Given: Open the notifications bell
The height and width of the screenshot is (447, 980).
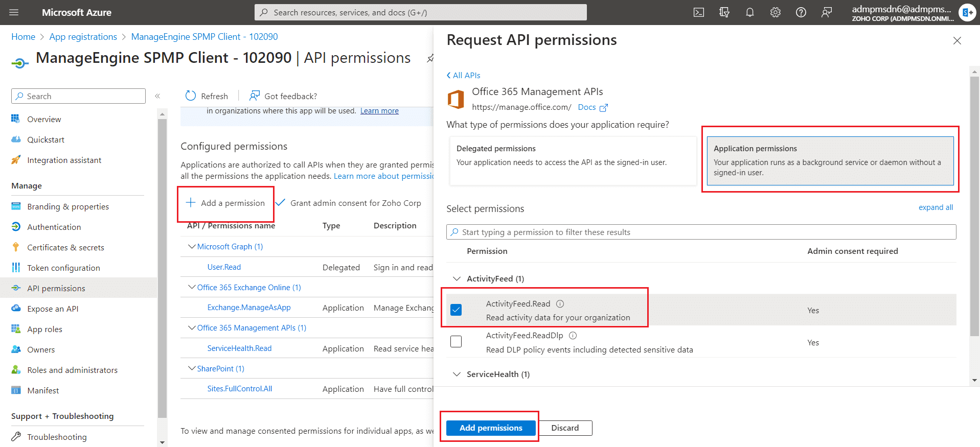Looking at the screenshot, I should click(x=749, y=12).
